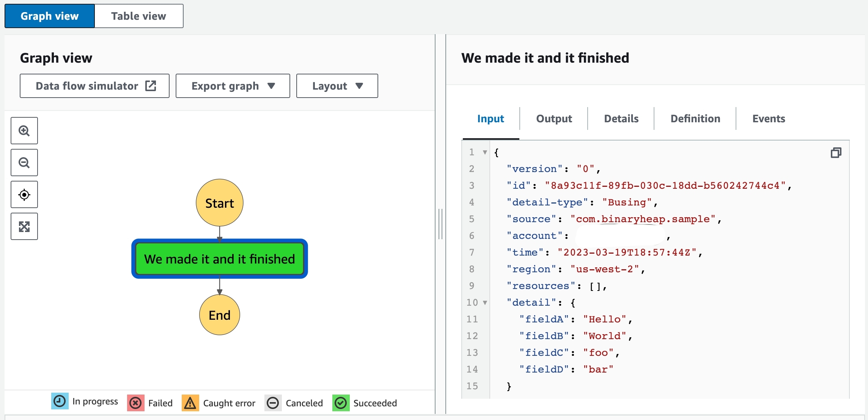Image resolution: width=868 pixels, height=420 pixels.
Task: Click the "bar" fieldD value
Action: pyautogui.click(x=598, y=369)
